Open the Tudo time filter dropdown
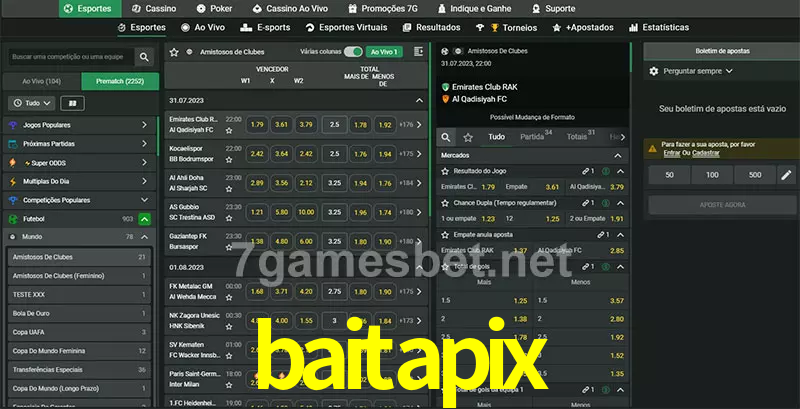 click(x=31, y=103)
